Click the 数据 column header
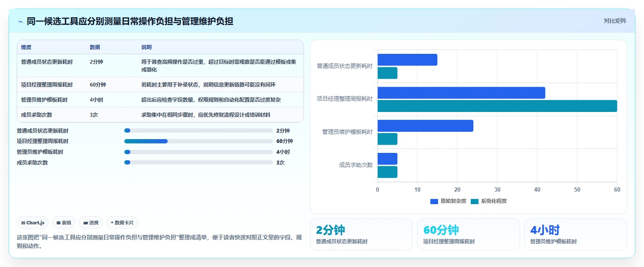Viewport: 644px width, 267px height. tap(95, 47)
